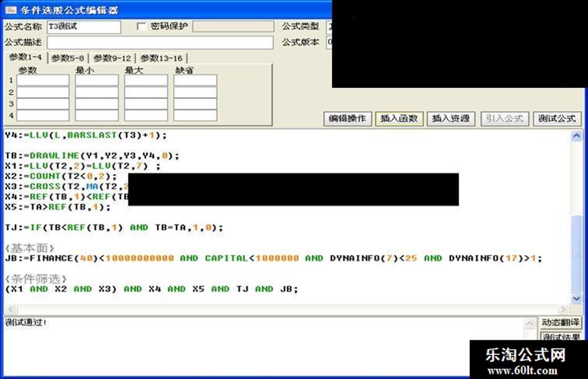Click row 3 最大 value field
The image size is (588, 379).
(x=146, y=104)
